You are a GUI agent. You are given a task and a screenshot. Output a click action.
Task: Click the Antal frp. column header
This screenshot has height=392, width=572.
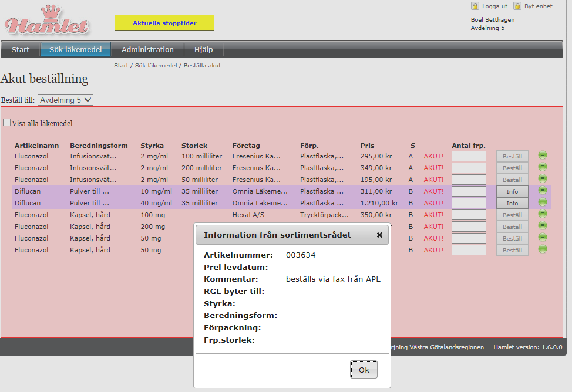pos(469,146)
